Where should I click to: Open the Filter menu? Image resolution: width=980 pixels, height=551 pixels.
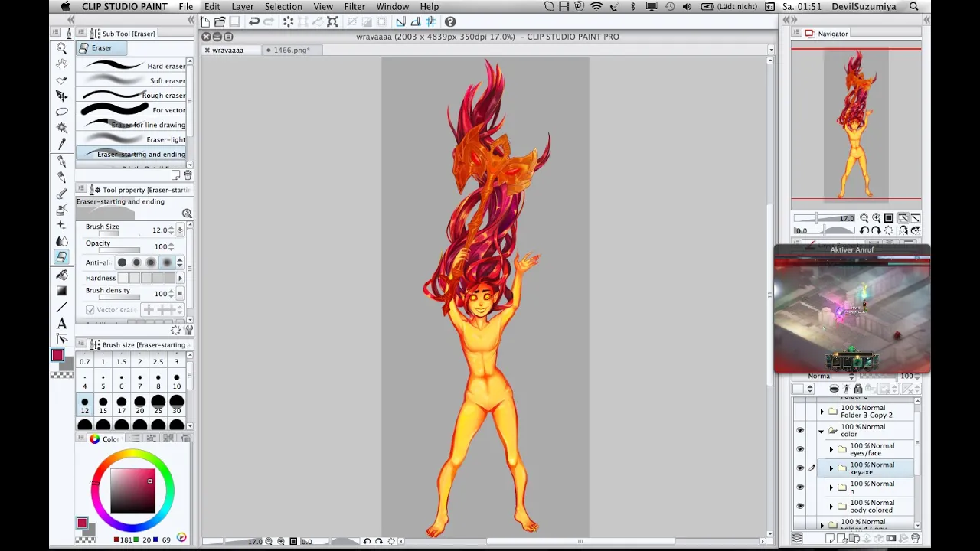354,6
